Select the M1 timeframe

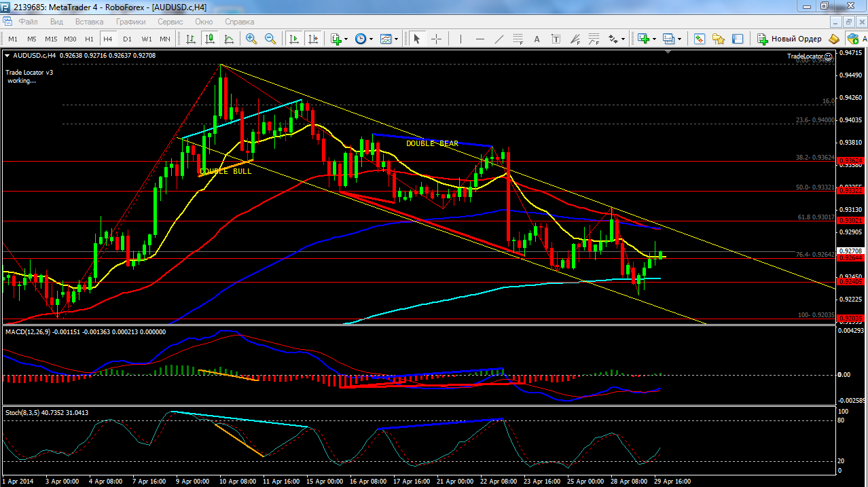(13, 39)
